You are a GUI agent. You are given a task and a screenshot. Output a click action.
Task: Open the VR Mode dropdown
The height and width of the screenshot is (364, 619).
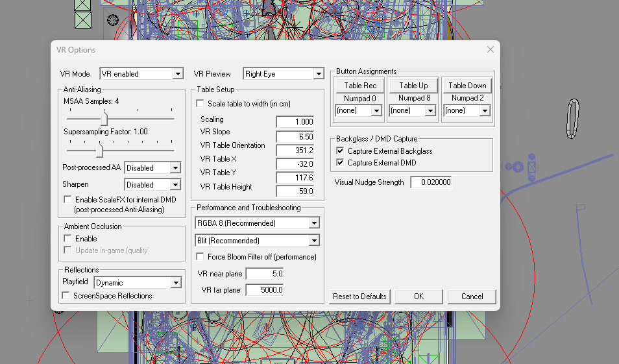tap(141, 74)
